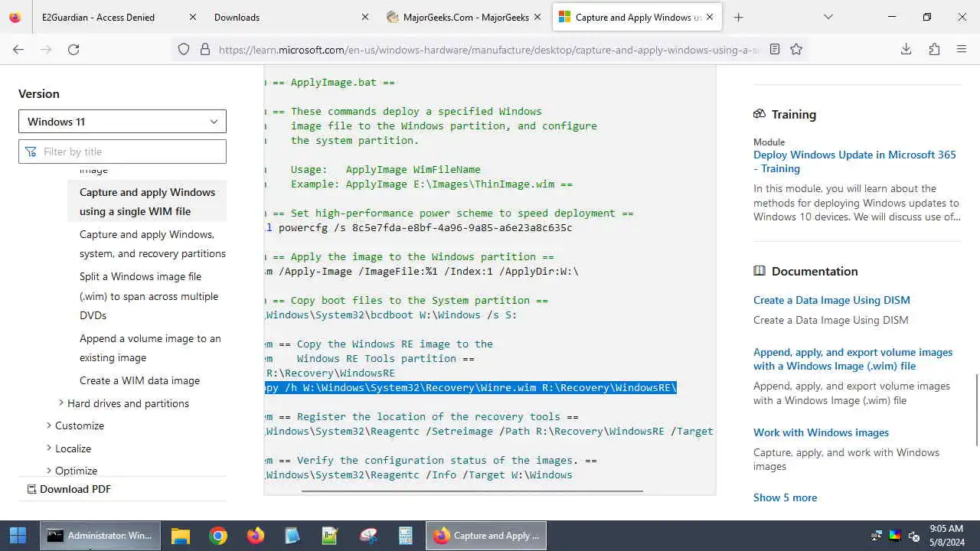This screenshot has height=551, width=980.
Task: Open the calculator taskbar app
Action: 406,536
